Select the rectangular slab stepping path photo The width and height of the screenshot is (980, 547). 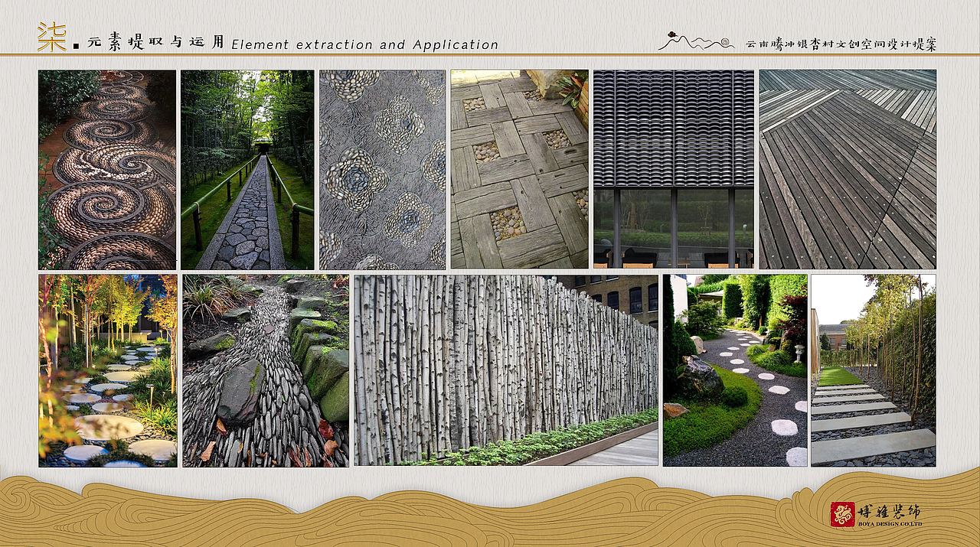tap(874, 370)
